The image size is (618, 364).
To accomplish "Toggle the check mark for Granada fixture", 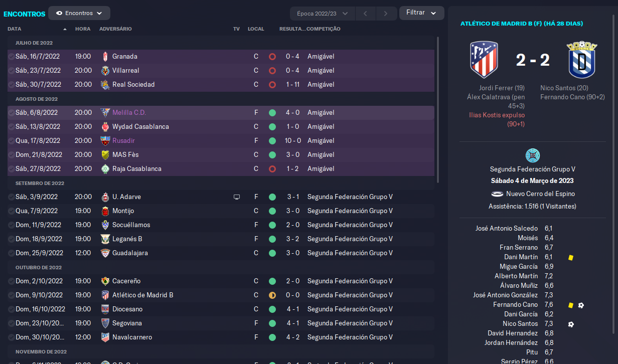I will point(11,57).
